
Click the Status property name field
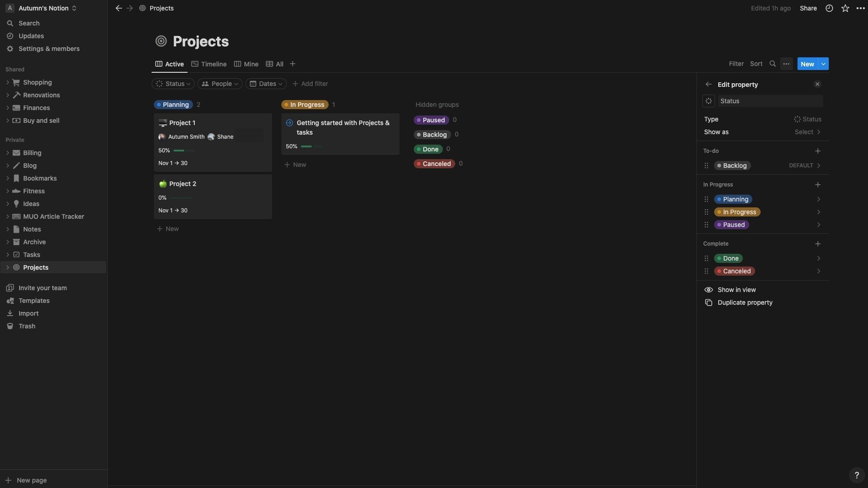tap(770, 101)
